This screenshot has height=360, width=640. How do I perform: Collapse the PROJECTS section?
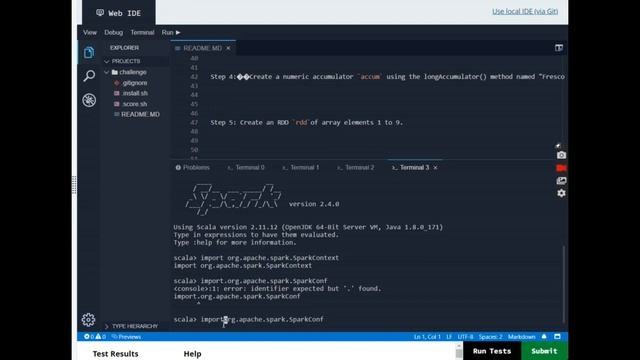107,61
